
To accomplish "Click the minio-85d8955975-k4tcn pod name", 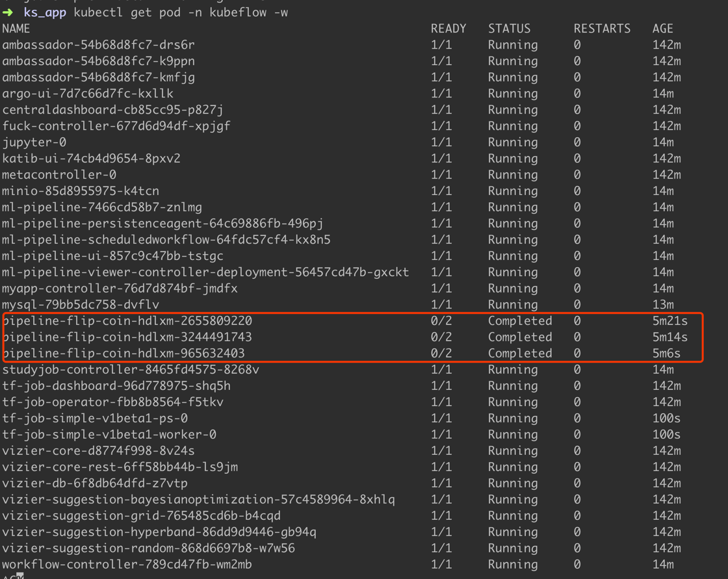I will coord(81,191).
